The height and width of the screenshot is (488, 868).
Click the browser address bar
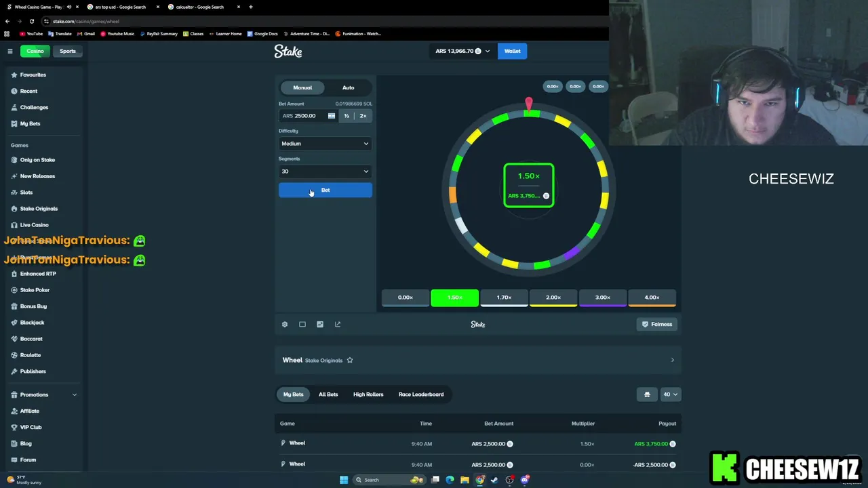(325, 21)
